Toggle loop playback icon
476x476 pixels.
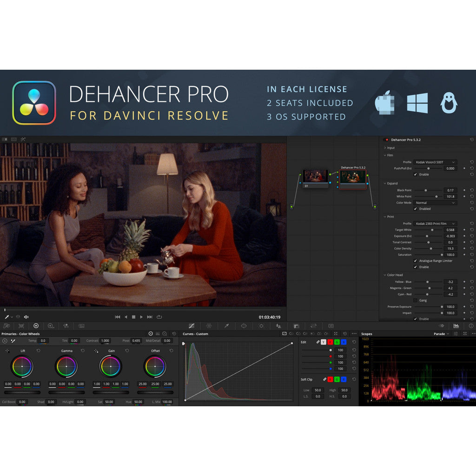[159, 317]
